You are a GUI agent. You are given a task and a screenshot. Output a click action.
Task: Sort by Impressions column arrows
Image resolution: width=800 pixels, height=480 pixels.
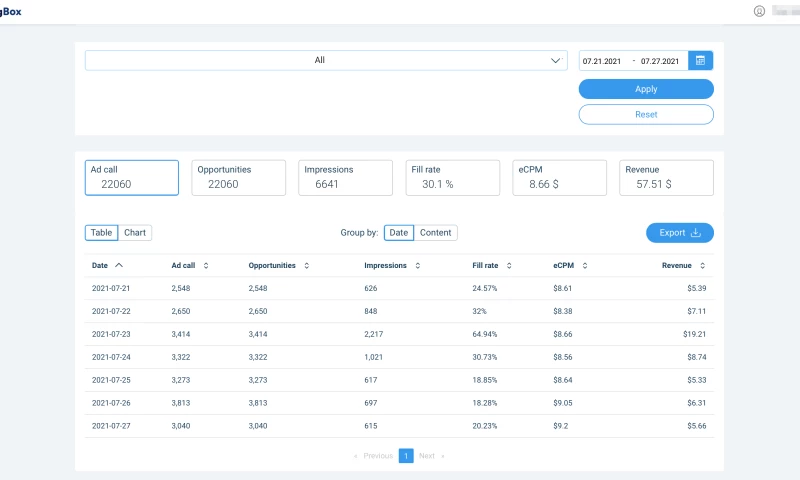click(417, 266)
